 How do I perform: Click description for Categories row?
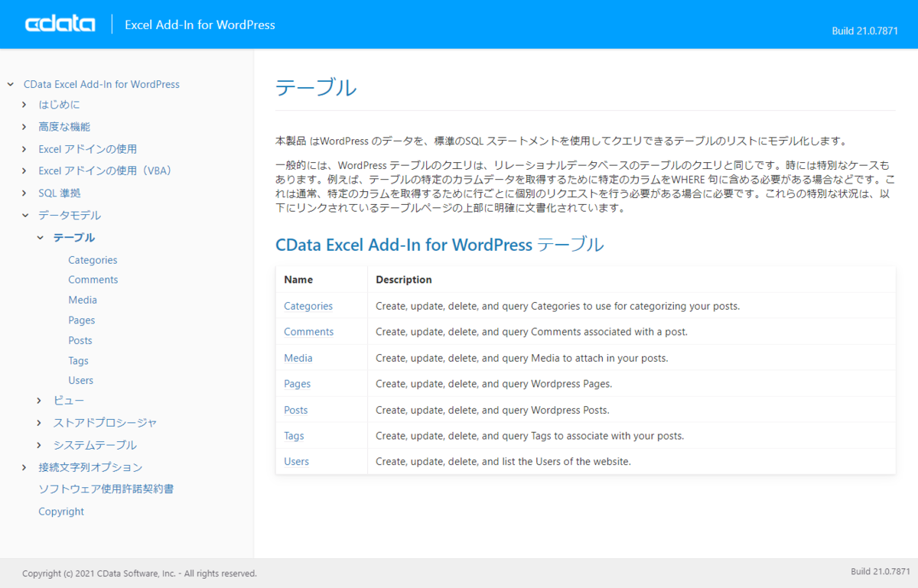click(x=558, y=306)
